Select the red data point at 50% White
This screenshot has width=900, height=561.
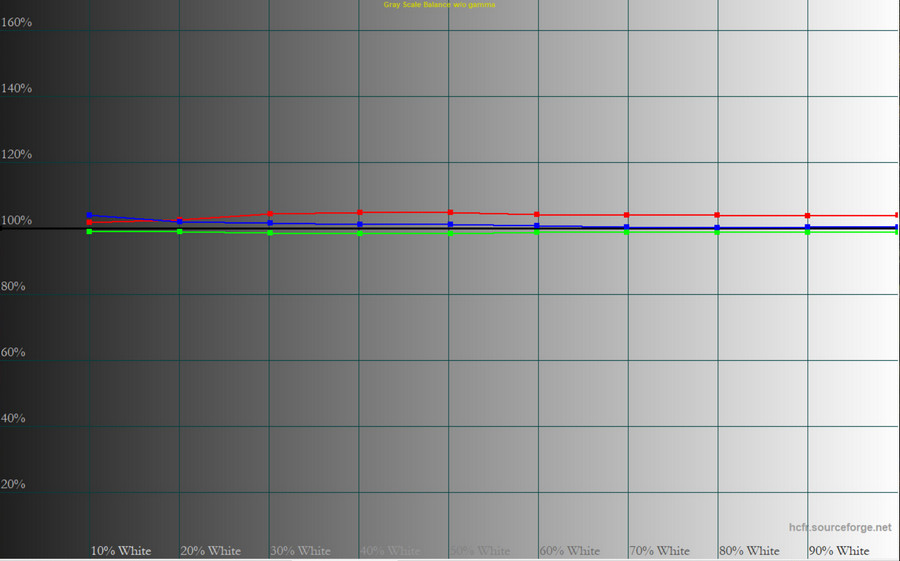[449, 212]
